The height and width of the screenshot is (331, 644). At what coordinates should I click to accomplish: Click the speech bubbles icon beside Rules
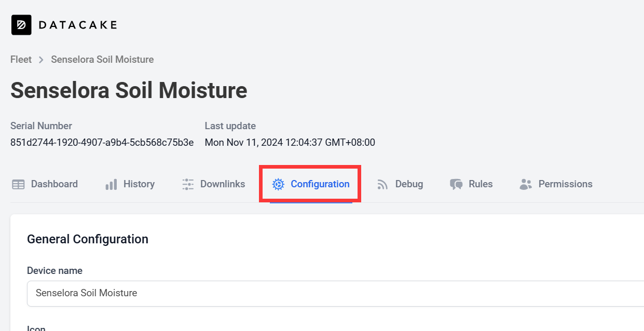click(456, 184)
